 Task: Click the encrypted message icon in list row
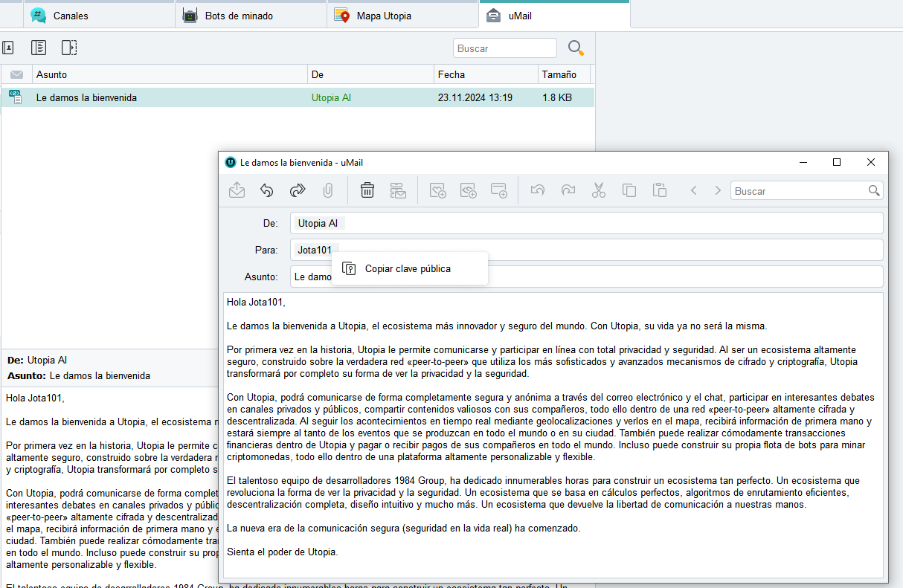pyautogui.click(x=15, y=97)
